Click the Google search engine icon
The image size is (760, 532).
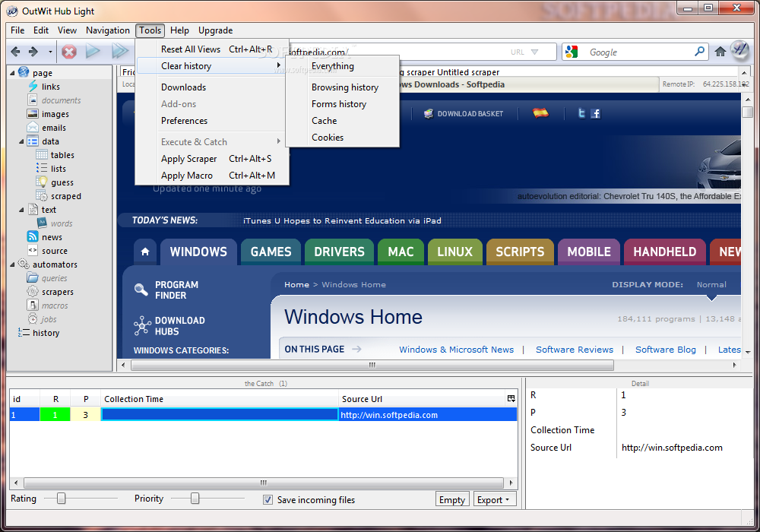point(572,52)
